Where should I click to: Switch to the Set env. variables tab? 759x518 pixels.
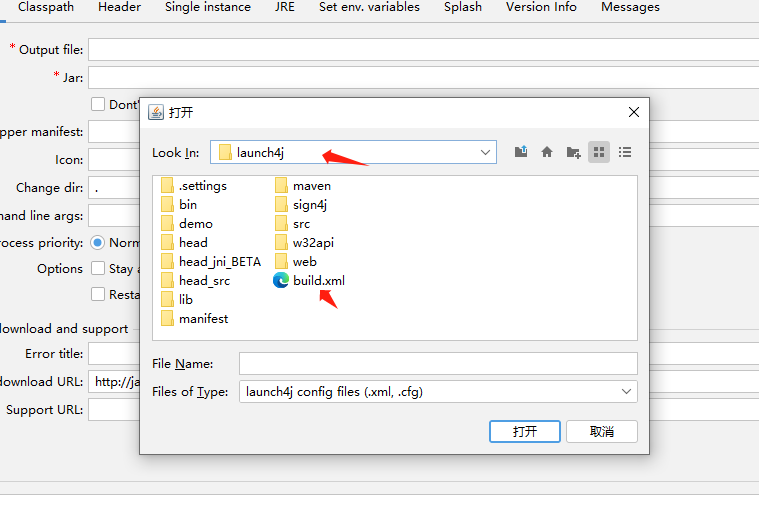(x=369, y=7)
